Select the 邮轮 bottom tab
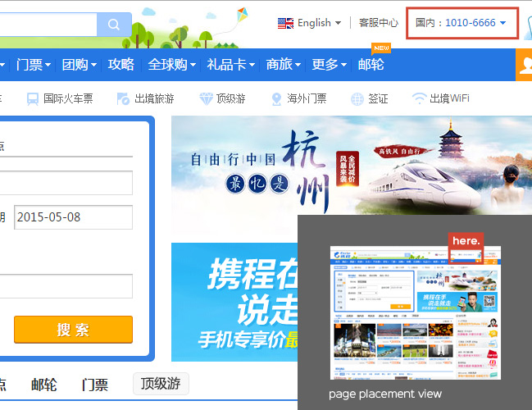The width and height of the screenshot is (532, 410). tap(44, 385)
